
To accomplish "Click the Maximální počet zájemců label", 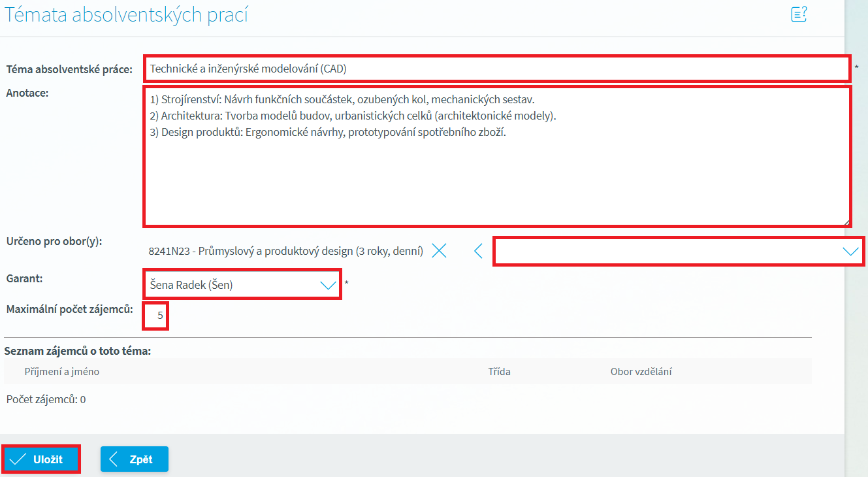I will tap(70, 309).
